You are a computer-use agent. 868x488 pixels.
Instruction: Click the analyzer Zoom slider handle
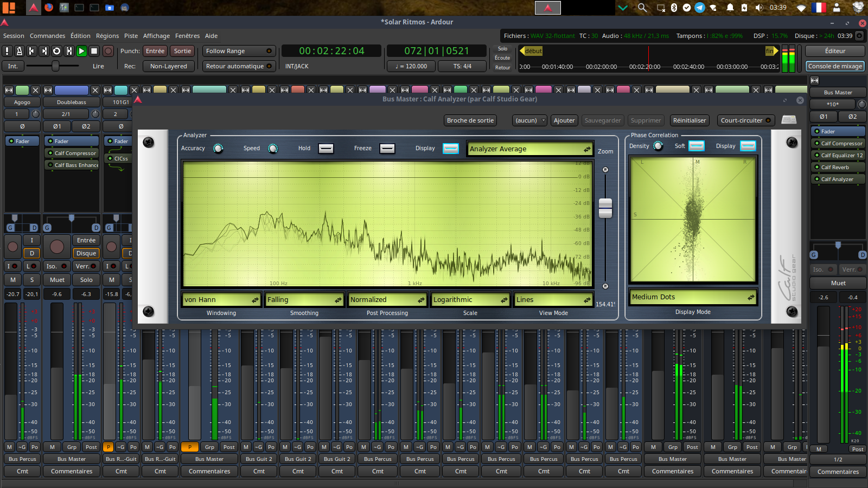tap(605, 208)
